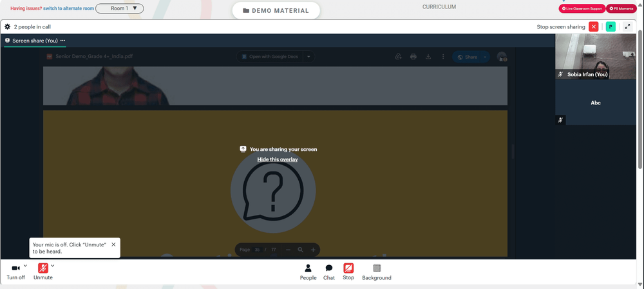644x289 pixels.
Task: Click add to Drive icon in PDF viewer
Action: tap(399, 57)
